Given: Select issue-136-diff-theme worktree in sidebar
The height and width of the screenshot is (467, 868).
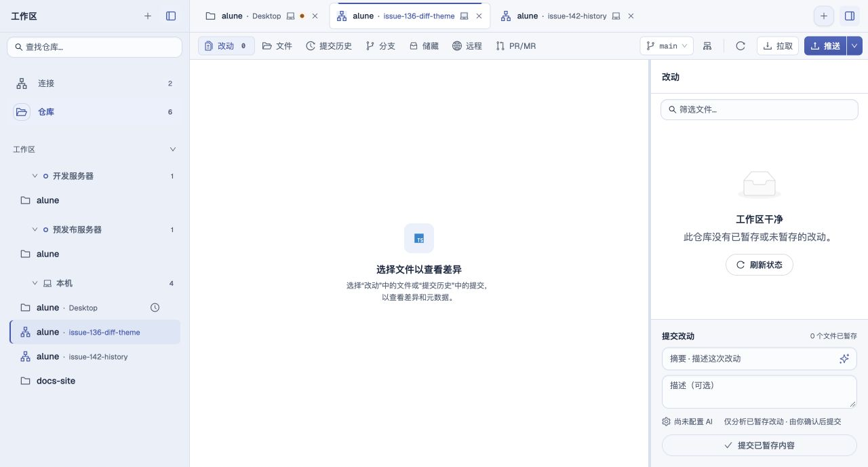Looking at the screenshot, I should pos(94,332).
